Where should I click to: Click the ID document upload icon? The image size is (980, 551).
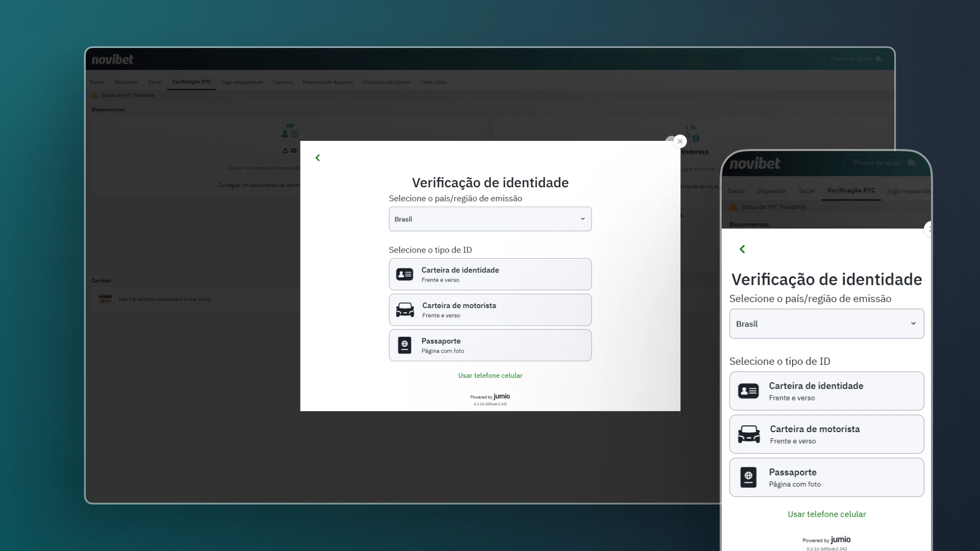285,150
